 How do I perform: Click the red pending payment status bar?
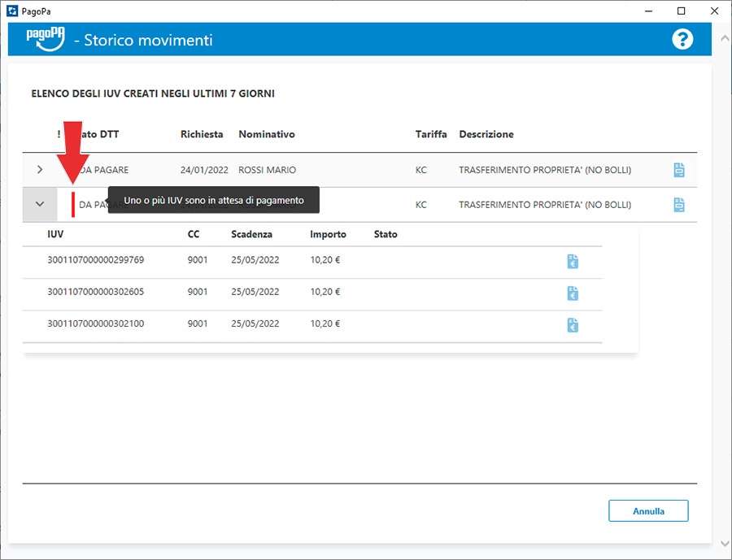click(x=73, y=205)
